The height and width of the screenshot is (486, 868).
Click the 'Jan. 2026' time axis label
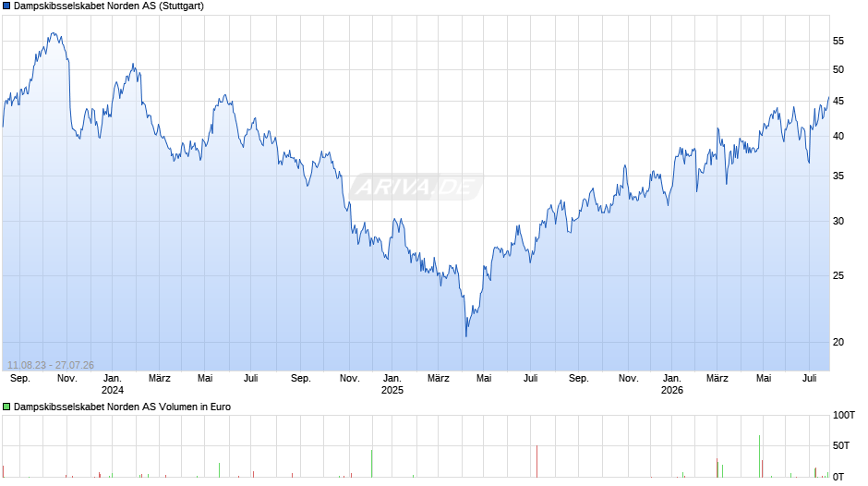672,384
